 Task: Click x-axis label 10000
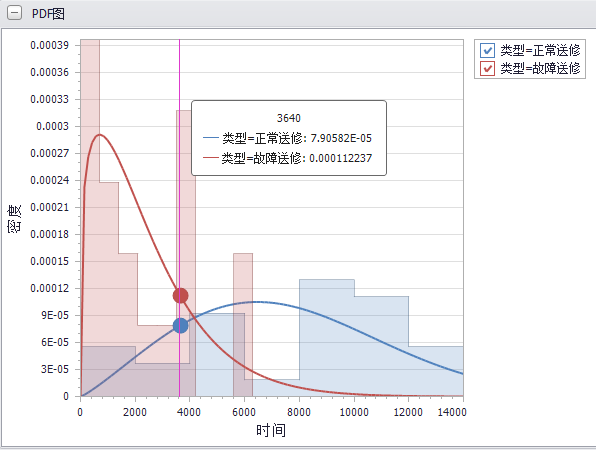click(354, 412)
